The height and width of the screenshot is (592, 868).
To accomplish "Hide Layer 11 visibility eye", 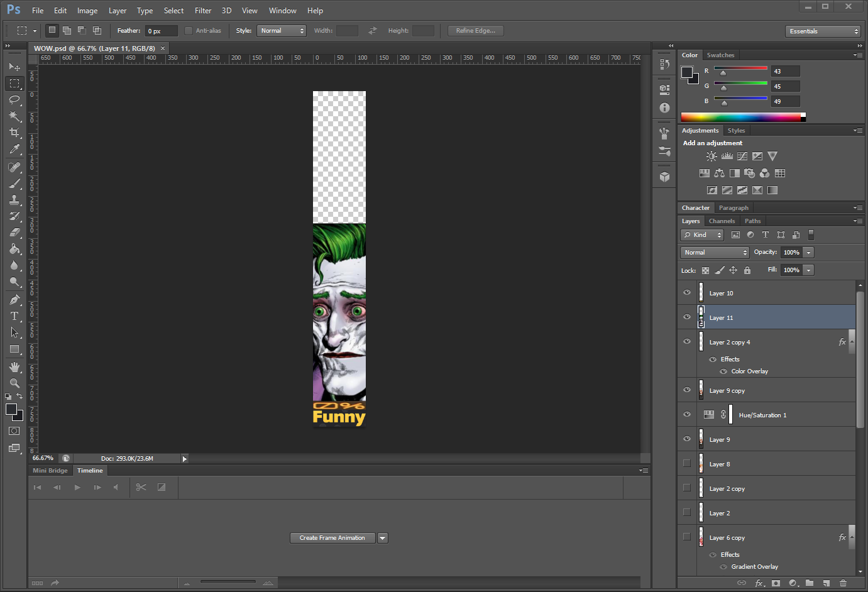I will [x=687, y=317].
